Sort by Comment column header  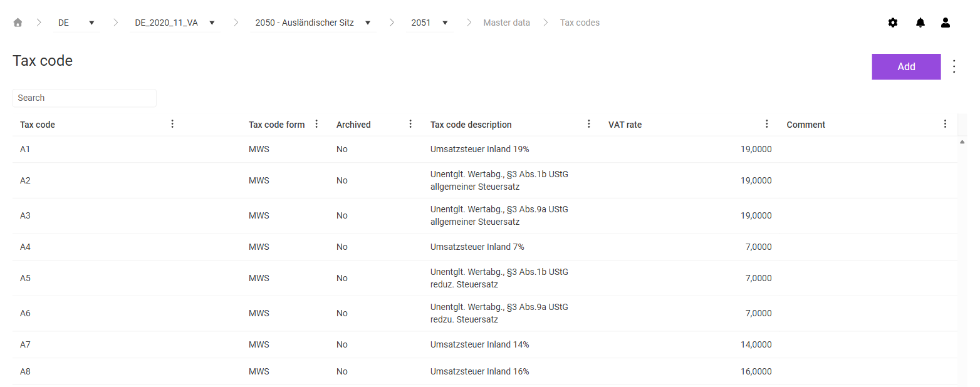[x=806, y=125]
